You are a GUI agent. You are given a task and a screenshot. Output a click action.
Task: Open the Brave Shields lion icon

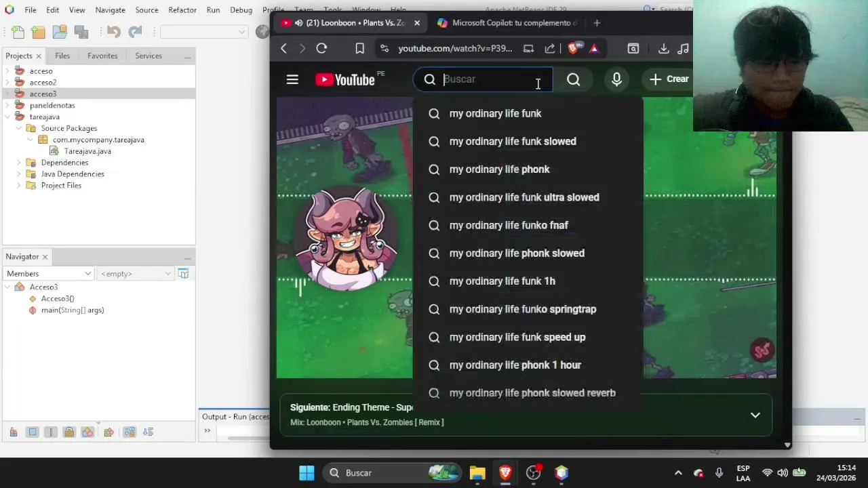(574, 49)
